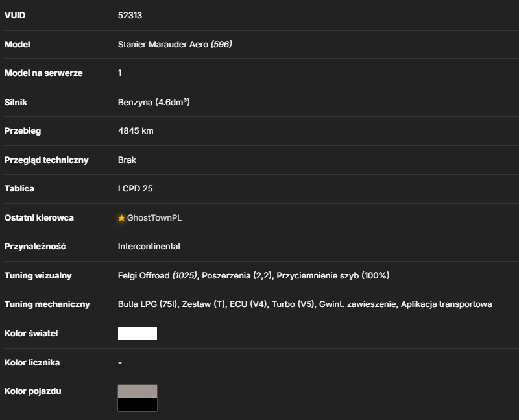Click the mileage value 4845 km
The height and width of the screenshot is (420, 519).
tap(136, 131)
